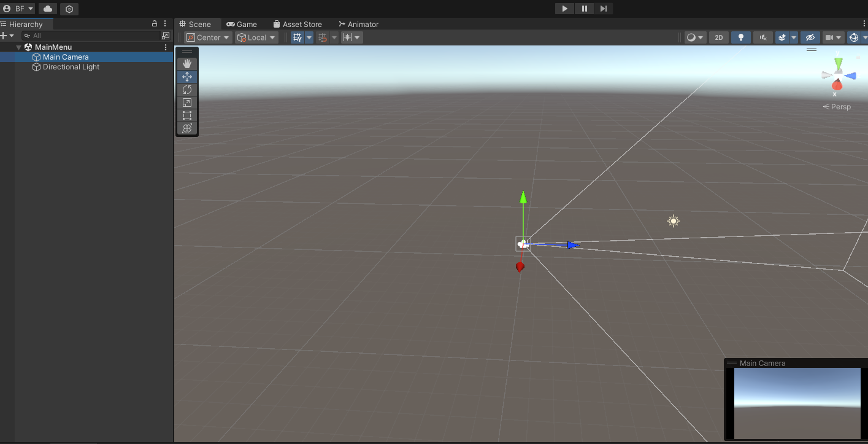This screenshot has height=444, width=868.
Task: Click the Main Camera preview image
Action: (797, 403)
